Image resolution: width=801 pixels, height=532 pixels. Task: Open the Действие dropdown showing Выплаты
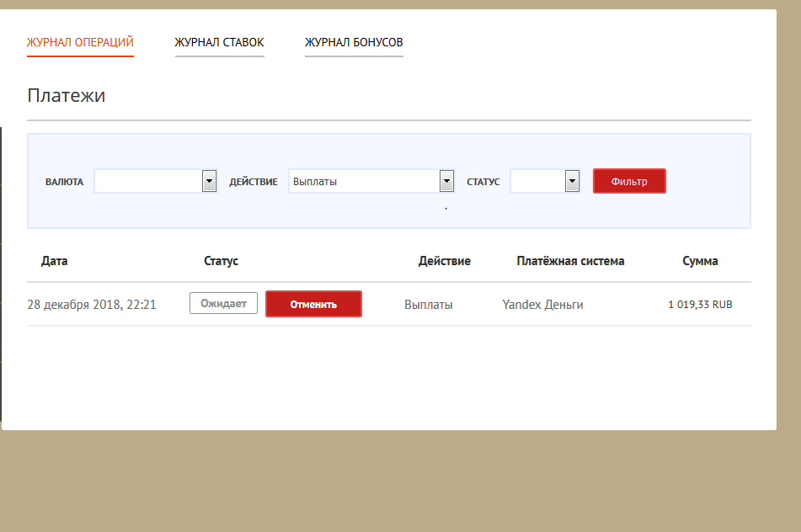pyautogui.click(x=371, y=181)
